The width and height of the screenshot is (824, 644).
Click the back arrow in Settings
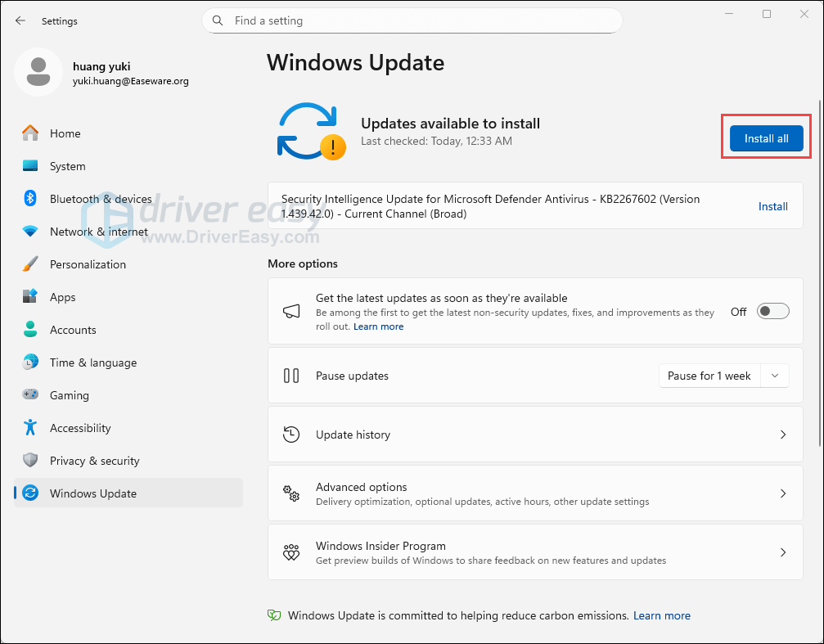coord(20,20)
